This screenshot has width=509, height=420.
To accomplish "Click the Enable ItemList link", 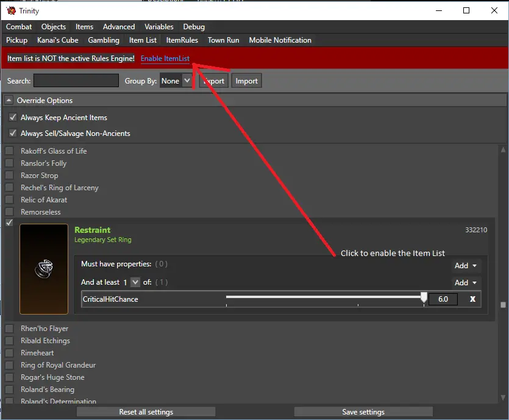I will pos(165,59).
